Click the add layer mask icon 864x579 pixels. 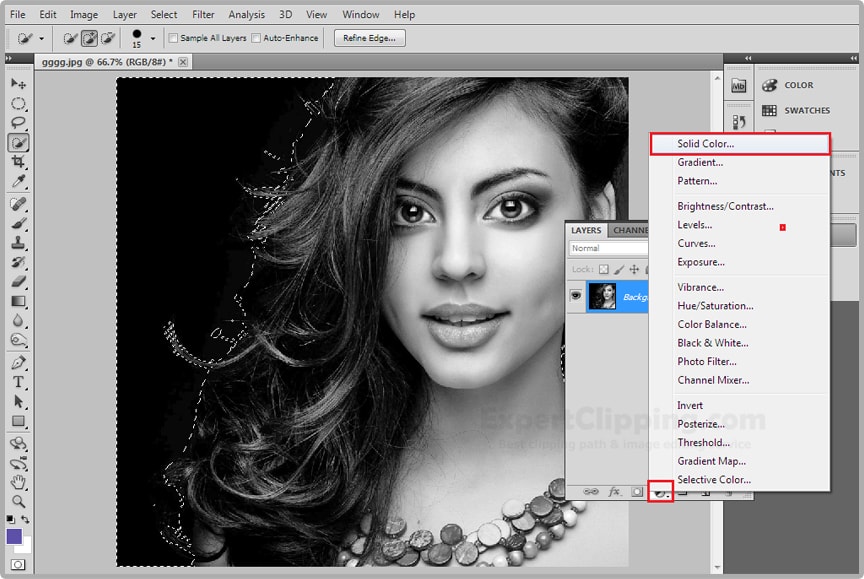click(637, 492)
